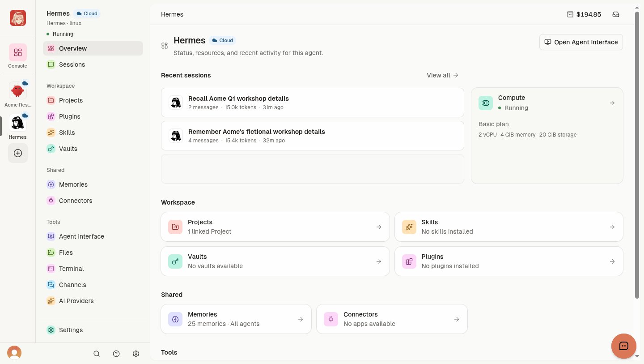Click the Running status in sidebar header
Image resolution: width=644 pixels, height=364 pixels.
click(x=60, y=34)
